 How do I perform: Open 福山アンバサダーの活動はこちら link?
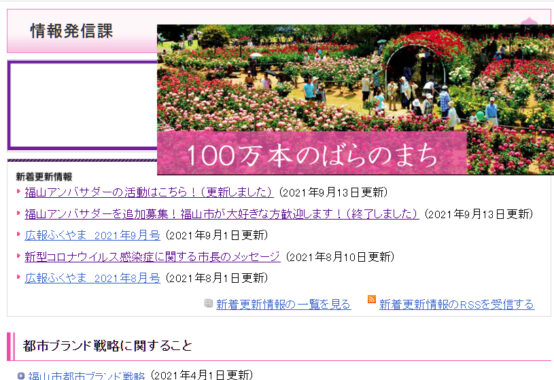(x=149, y=192)
